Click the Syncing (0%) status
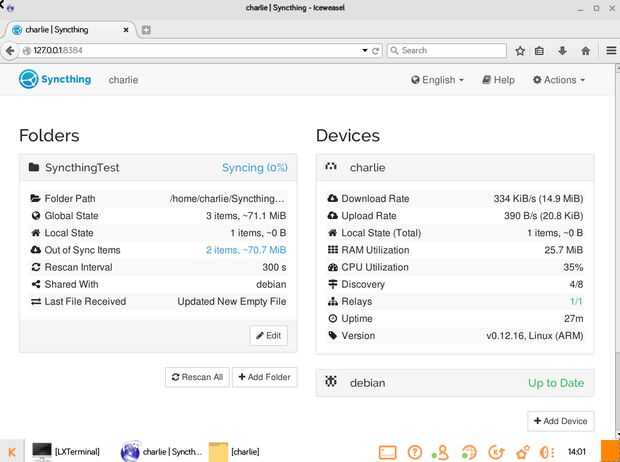620x462 pixels. click(x=255, y=168)
